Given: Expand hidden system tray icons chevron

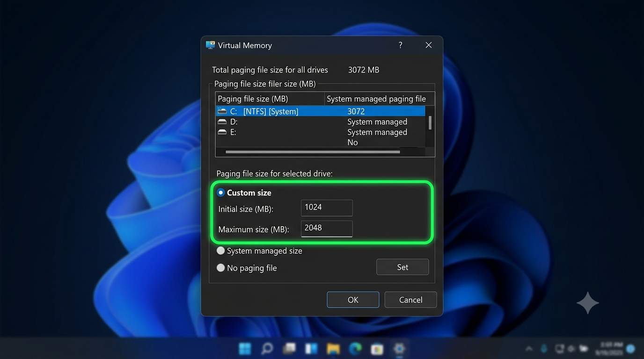Looking at the screenshot, I should [x=529, y=349].
